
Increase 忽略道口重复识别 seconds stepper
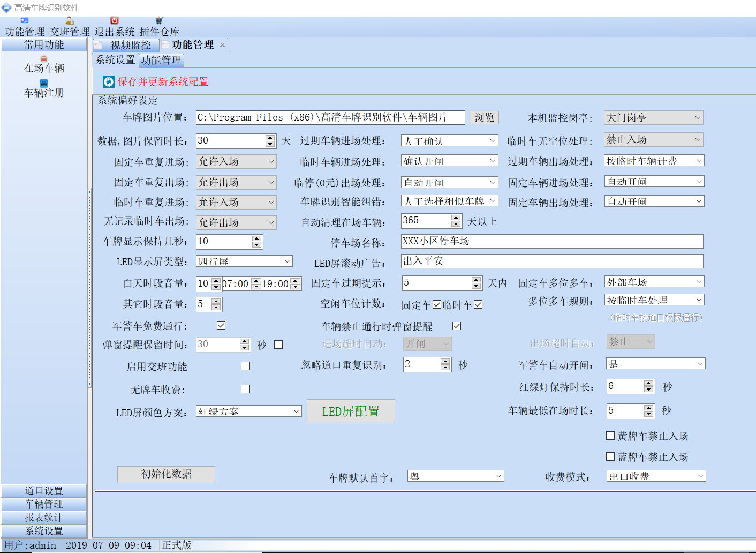445,362
